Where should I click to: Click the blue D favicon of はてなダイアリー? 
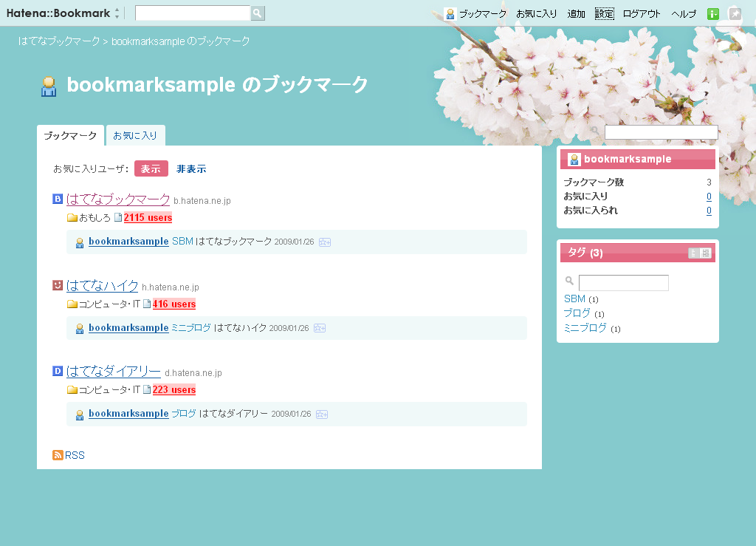58,371
